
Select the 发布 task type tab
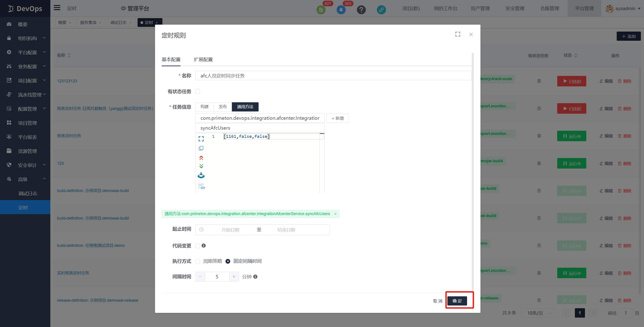223,107
